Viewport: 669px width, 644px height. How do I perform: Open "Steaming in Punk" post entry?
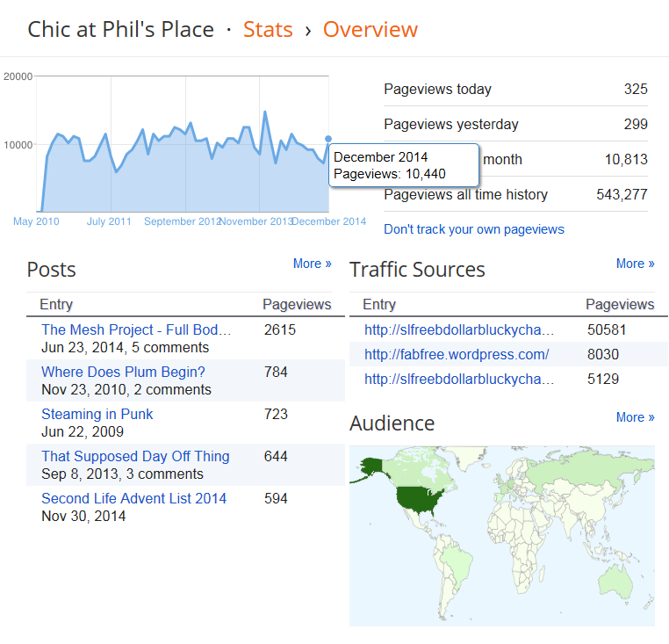[97, 415]
